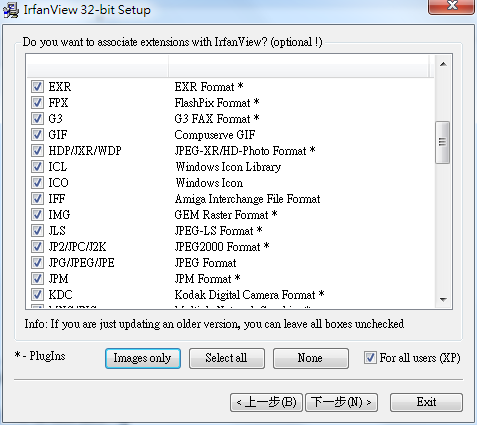Select the JPEG Format description

tap(206, 263)
